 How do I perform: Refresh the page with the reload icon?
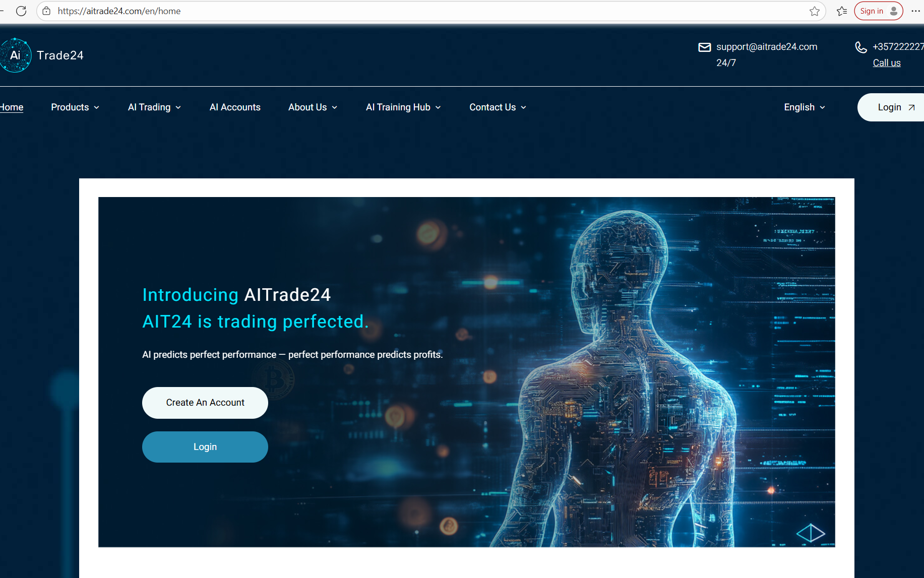point(21,11)
